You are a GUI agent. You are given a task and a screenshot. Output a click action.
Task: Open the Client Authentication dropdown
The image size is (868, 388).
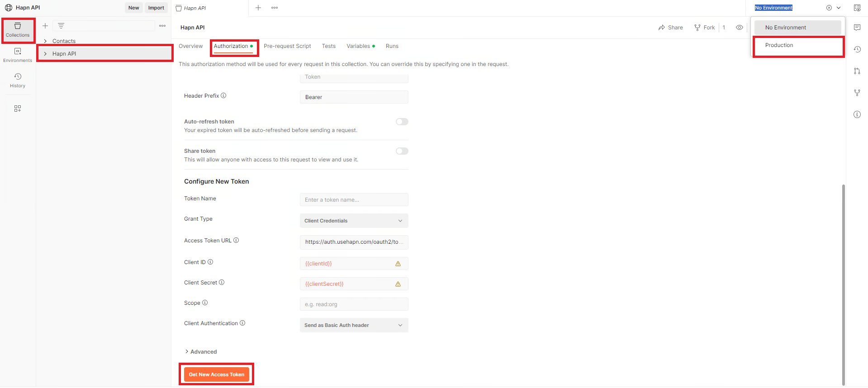[354, 325]
